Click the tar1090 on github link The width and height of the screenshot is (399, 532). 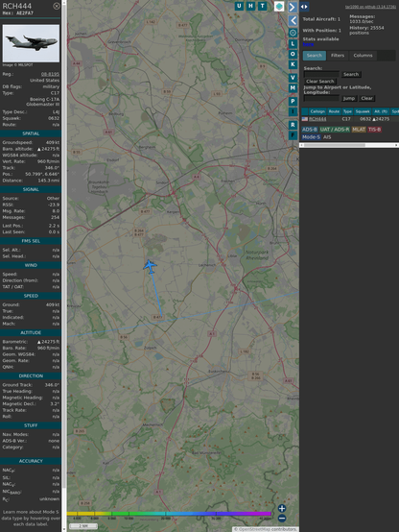(370, 7)
